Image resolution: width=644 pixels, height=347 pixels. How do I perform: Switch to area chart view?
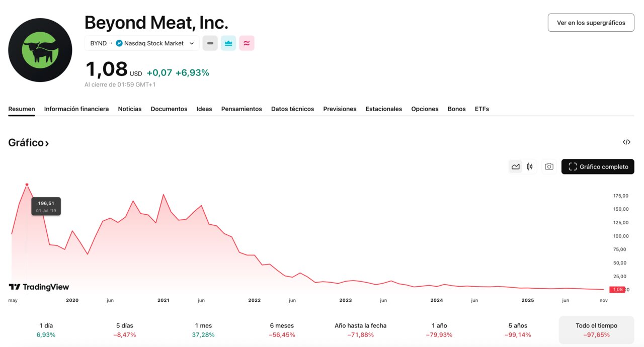point(515,166)
